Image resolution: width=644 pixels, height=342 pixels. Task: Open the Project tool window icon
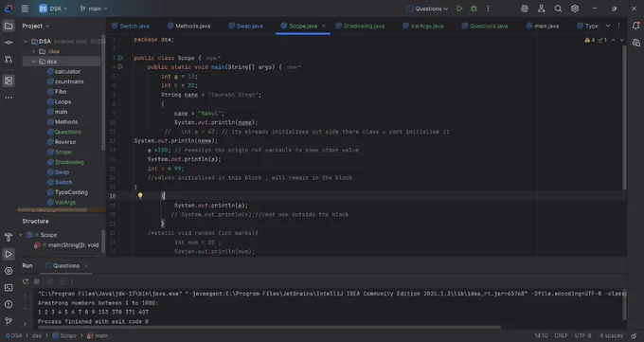click(x=9, y=26)
